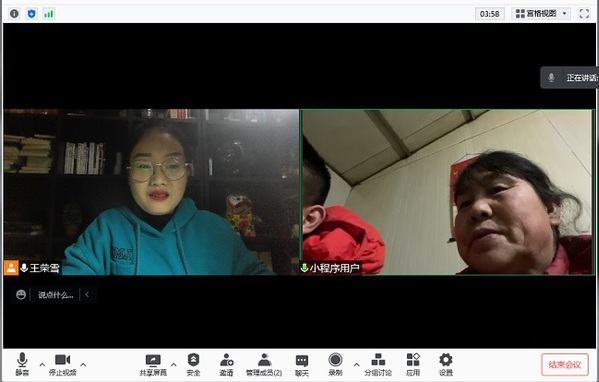Open the 应用 apps panel

pyautogui.click(x=413, y=365)
